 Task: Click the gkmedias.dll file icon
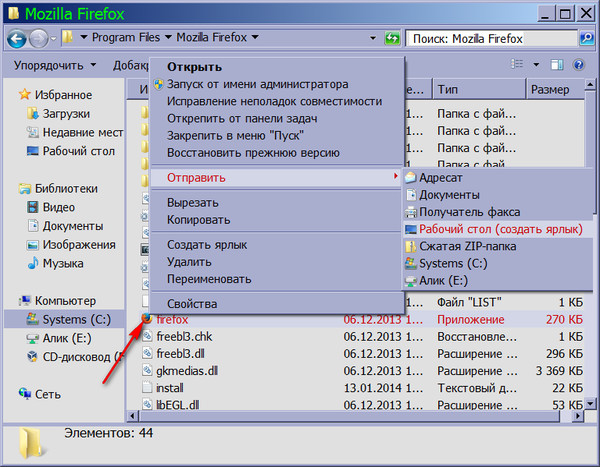pyautogui.click(x=147, y=370)
